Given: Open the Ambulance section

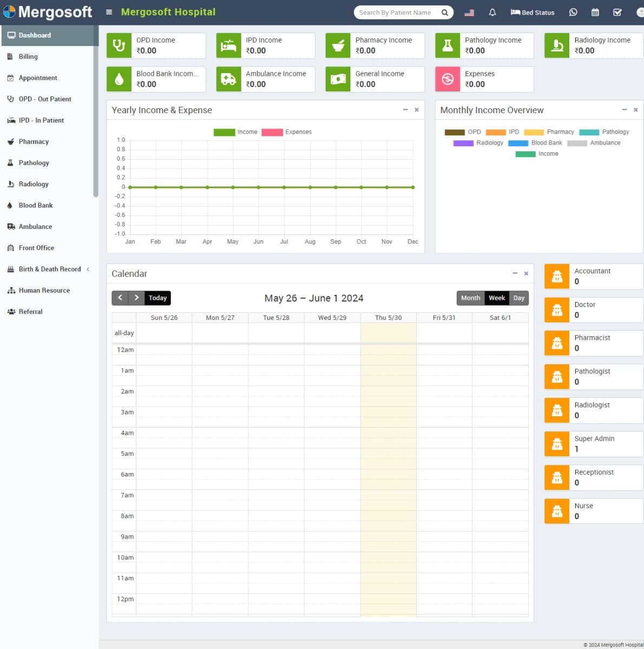Looking at the screenshot, I should (35, 226).
